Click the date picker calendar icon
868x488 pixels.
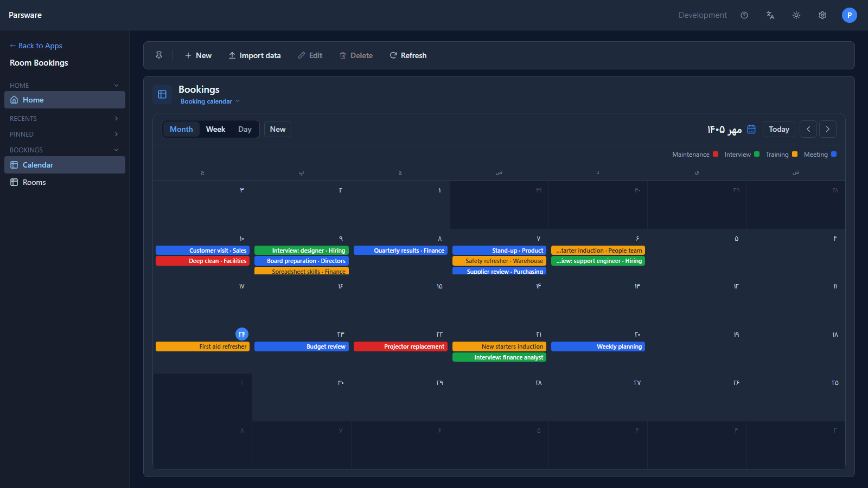(x=751, y=129)
